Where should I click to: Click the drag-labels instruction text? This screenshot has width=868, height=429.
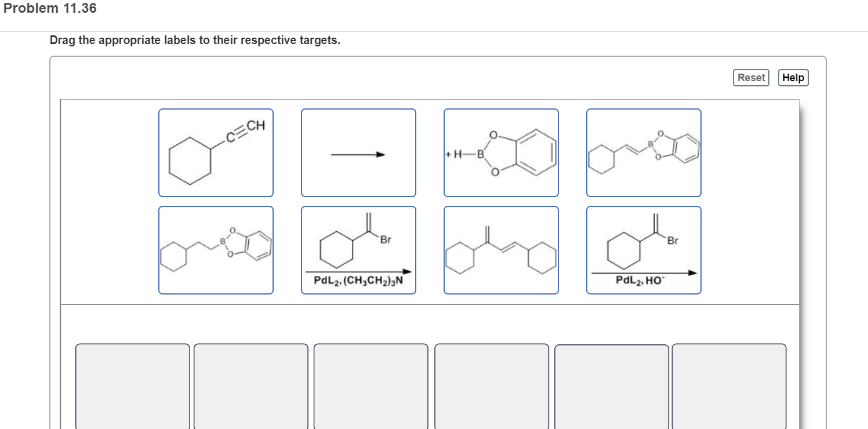coord(195,40)
